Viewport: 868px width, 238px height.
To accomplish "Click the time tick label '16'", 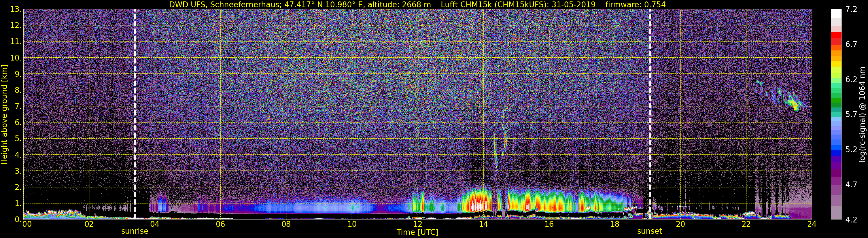I will pyautogui.click(x=549, y=224).
